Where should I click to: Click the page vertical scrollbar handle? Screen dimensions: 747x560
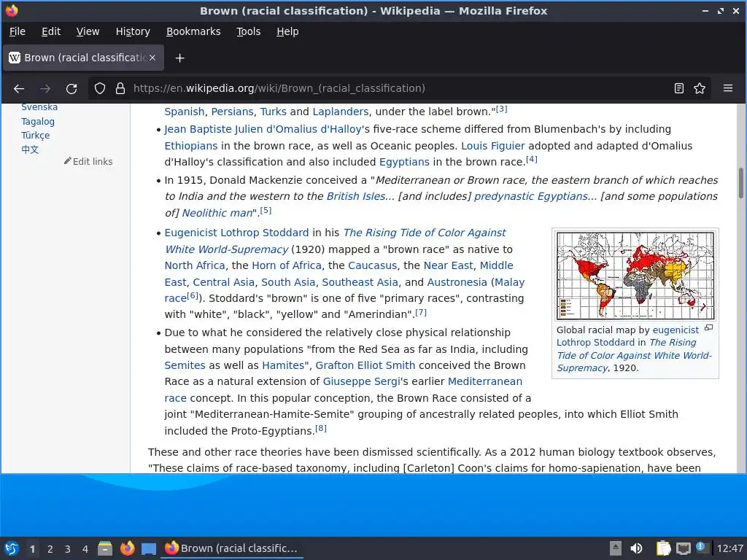[x=741, y=183]
